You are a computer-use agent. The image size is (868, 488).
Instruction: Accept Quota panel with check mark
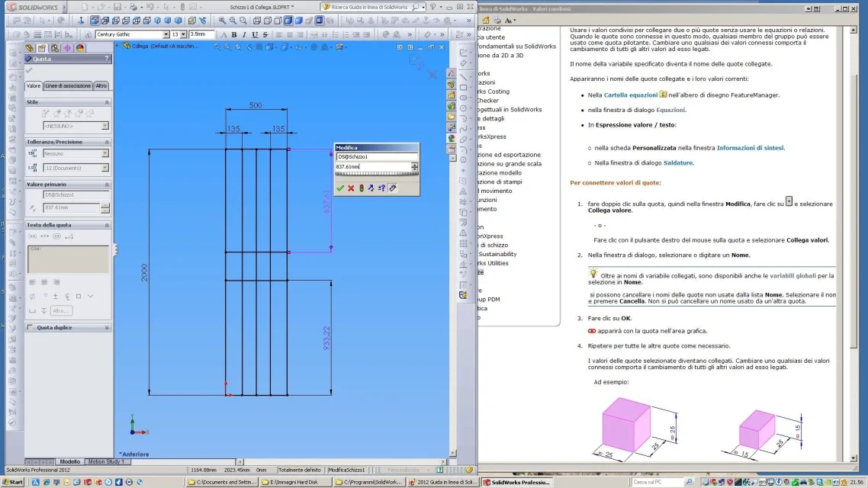point(29,70)
